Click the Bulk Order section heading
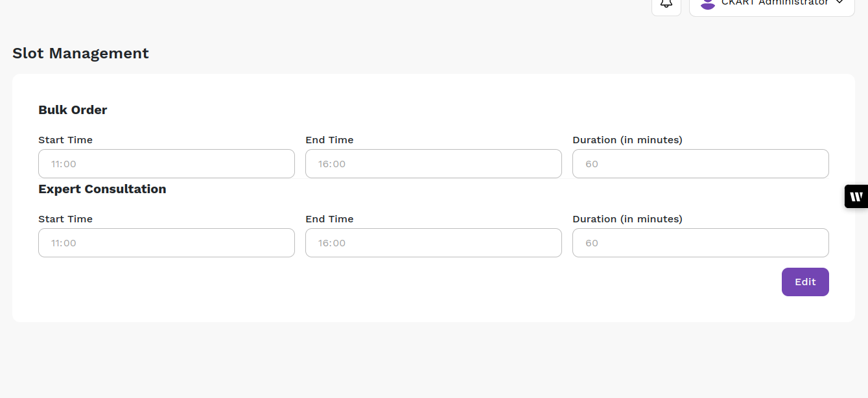Screen dimensions: 868x398 click(x=73, y=110)
